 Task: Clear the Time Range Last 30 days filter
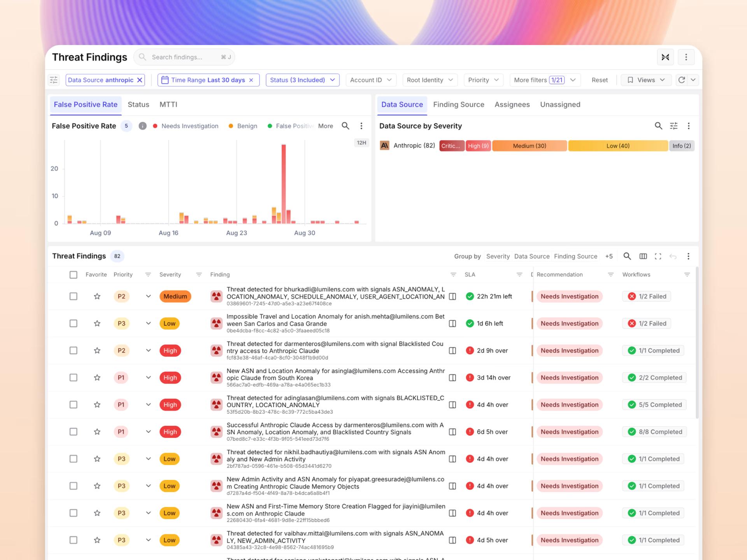(x=251, y=80)
